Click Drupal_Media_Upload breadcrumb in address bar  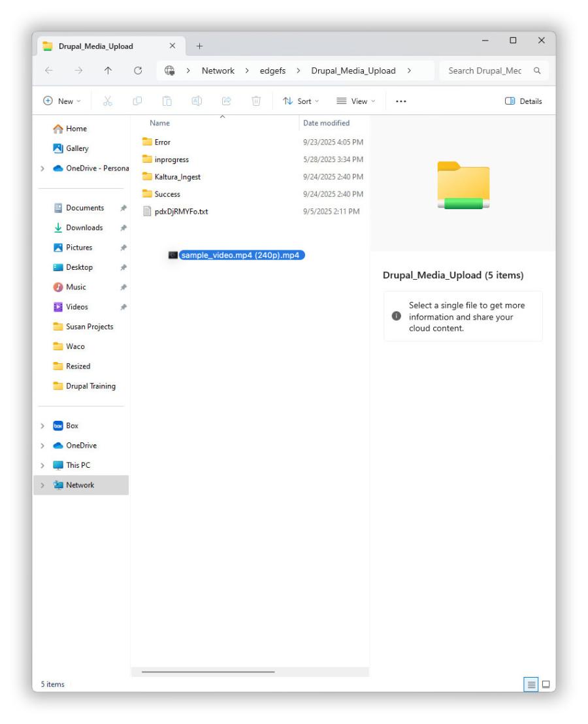353,71
